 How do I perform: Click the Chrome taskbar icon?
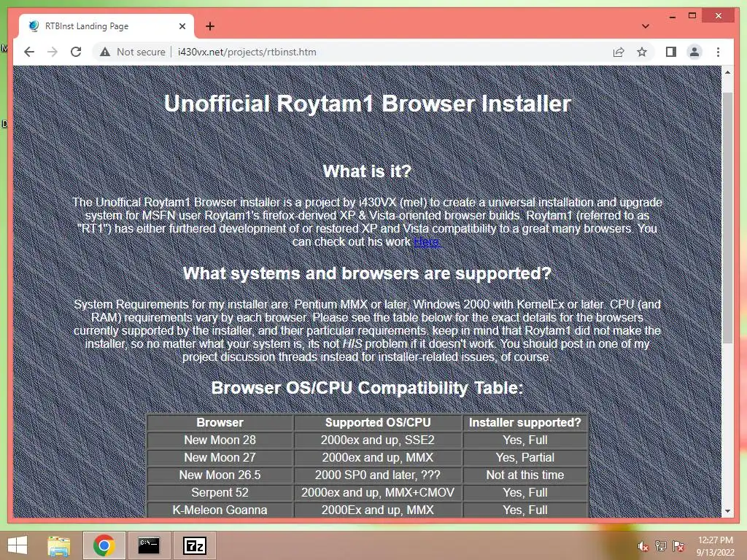[104, 545]
